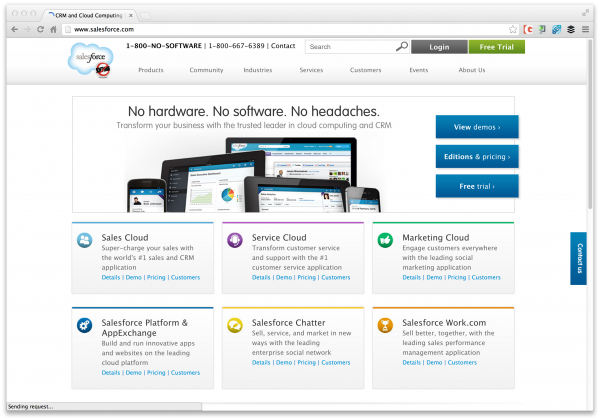Open the Services menu
Viewport: 600px width, 420px height.
pyautogui.click(x=311, y=70)
